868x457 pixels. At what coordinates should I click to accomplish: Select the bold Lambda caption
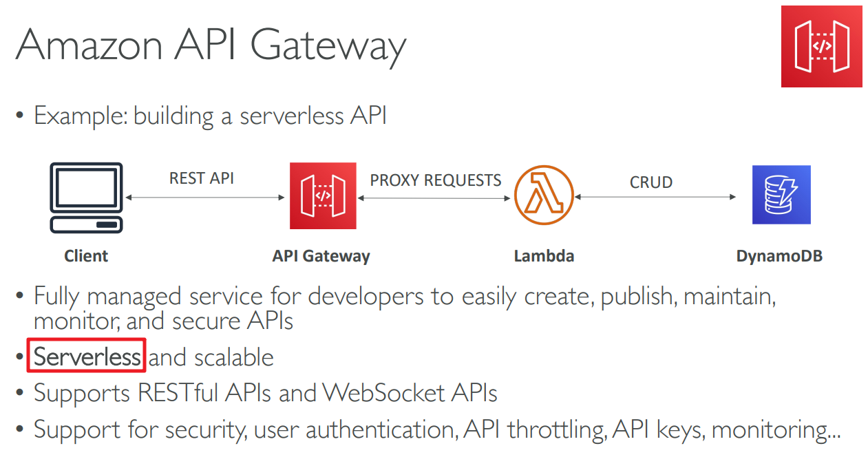[544, 256]
